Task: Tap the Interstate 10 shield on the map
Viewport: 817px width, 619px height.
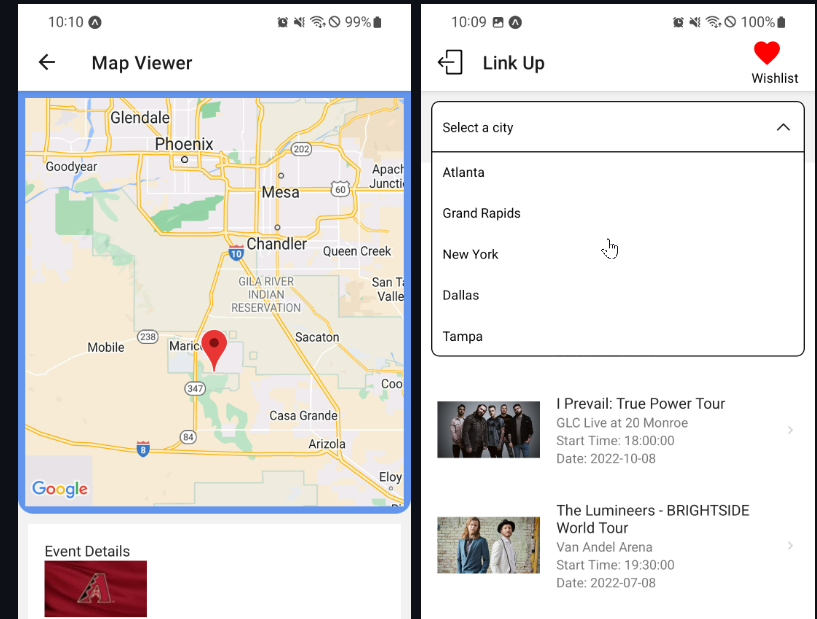Action: tap(236, 253)
